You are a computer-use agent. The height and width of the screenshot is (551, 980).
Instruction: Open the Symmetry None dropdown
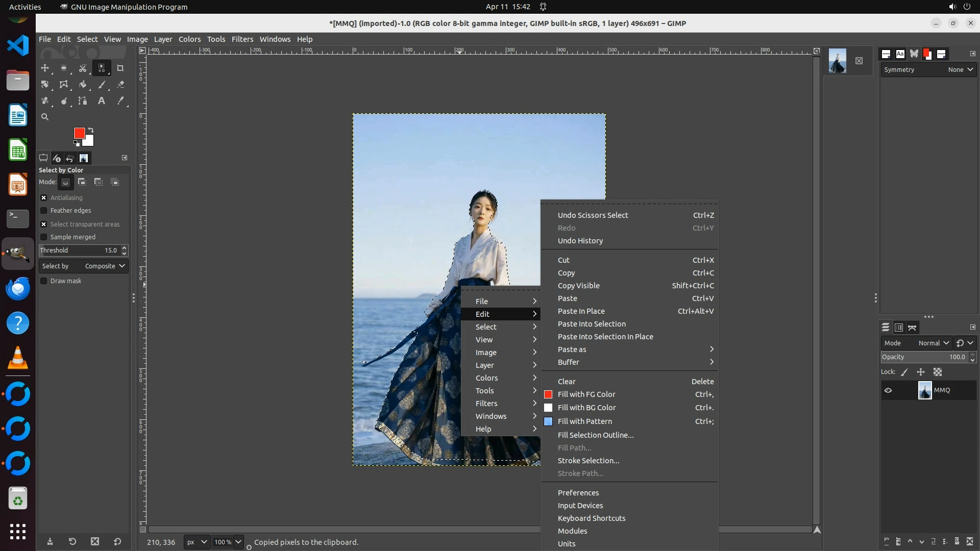(960, 70)
